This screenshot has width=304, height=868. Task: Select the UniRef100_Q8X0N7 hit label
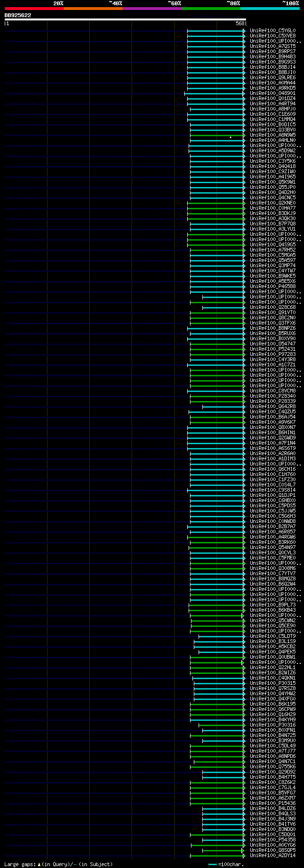(x=273, y=427)
